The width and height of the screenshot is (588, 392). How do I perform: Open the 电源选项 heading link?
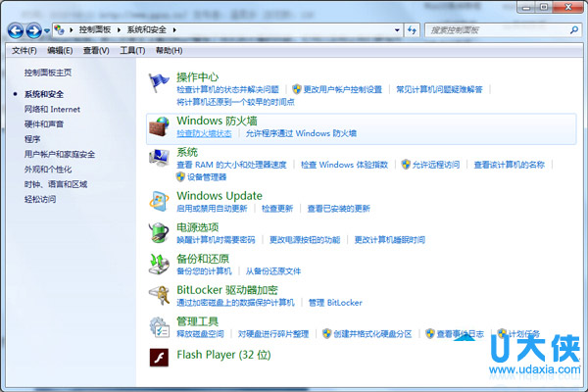198,227
